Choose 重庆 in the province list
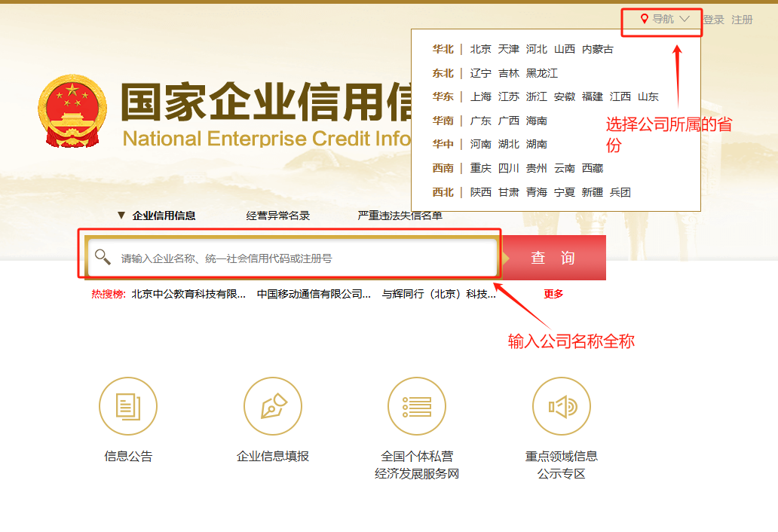 (481, 168)
